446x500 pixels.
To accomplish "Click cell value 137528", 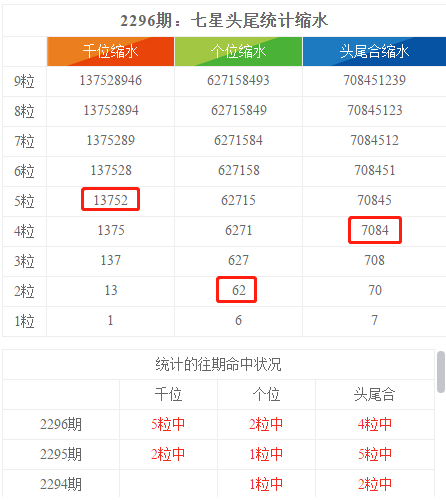I will click(x=111, y=170).
